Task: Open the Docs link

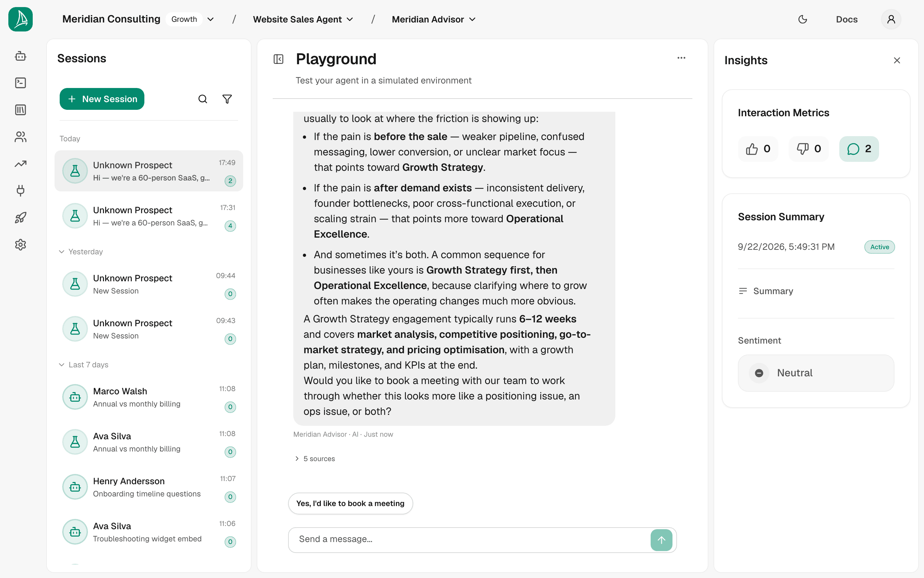Action: pos(846,19)
